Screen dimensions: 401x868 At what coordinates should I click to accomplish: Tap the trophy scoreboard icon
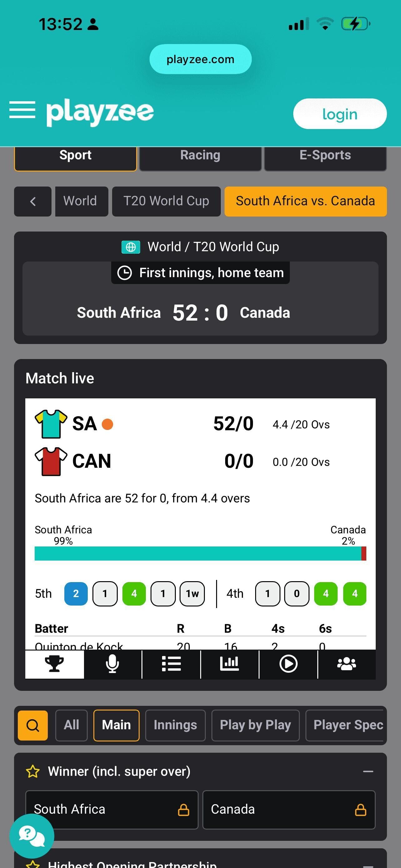coord(54,664)
